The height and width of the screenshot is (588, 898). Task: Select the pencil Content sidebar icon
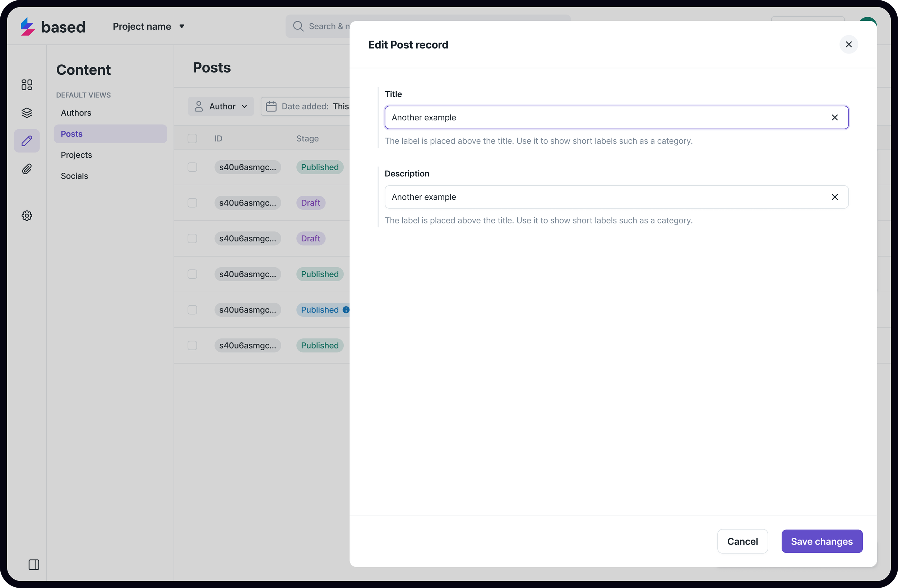pos(27,141)
